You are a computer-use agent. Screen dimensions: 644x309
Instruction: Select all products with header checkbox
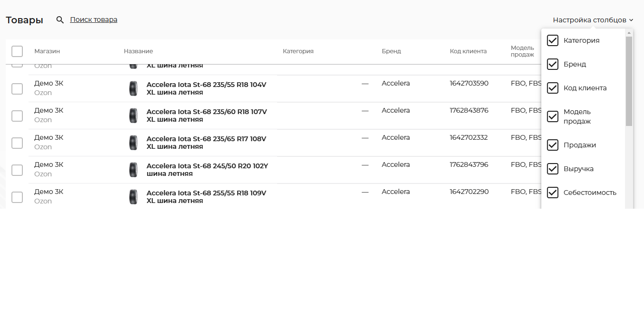pos(17,51)
